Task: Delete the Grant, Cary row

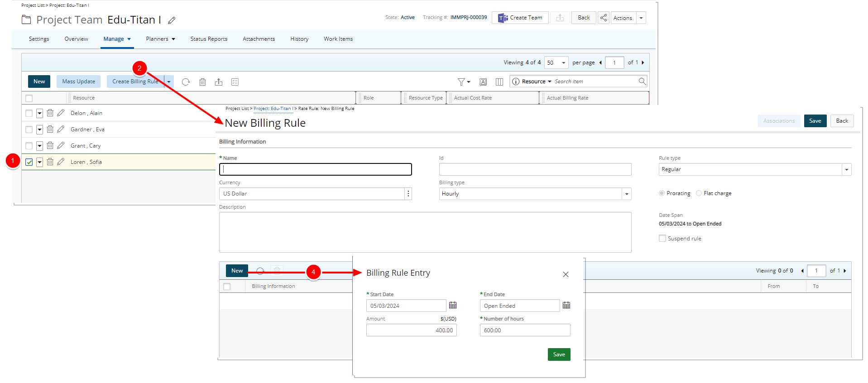Action: coord(50,145)
